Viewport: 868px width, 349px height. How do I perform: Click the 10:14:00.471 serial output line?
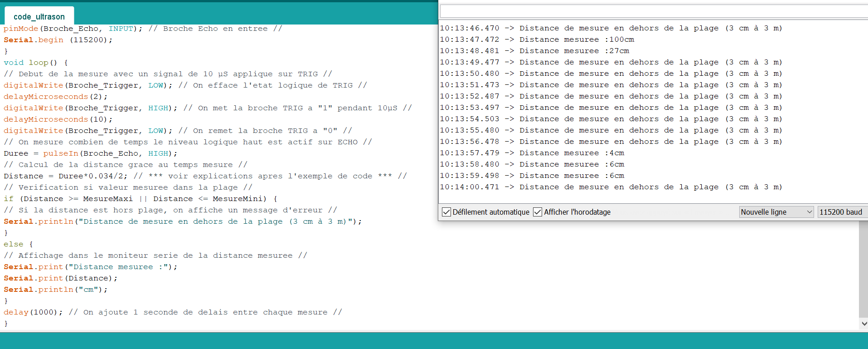[x=611, y=187]
